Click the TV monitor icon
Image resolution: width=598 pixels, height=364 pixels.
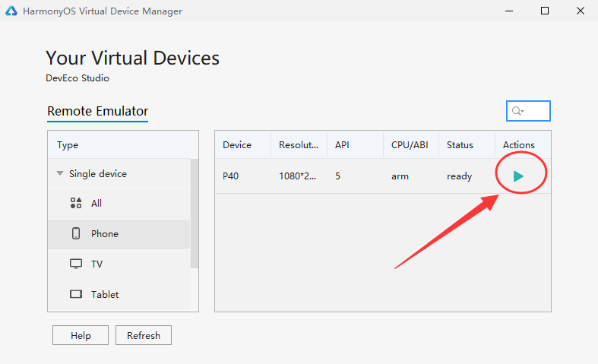(x=76, y=264)
